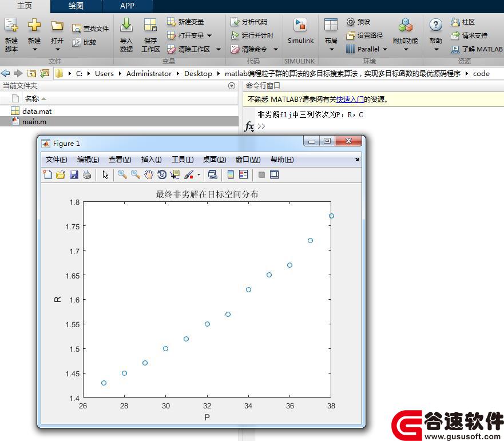Click Analyze Code (分析代码)
The image size is (504, 441).
pos(249,22)
